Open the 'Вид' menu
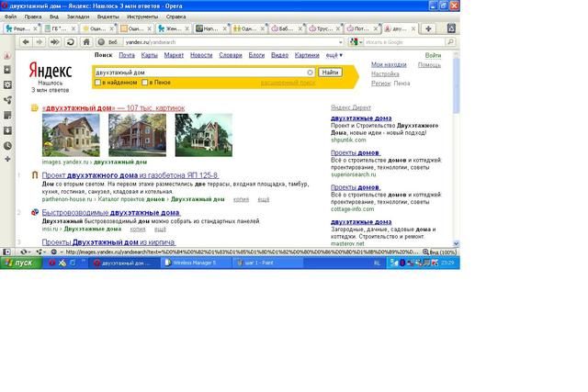 (54, 17)
